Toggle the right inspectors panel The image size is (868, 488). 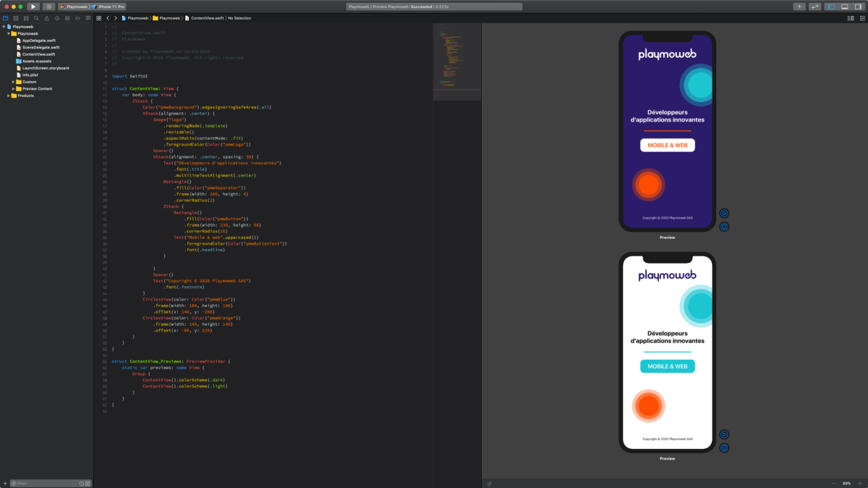point(857,7)
